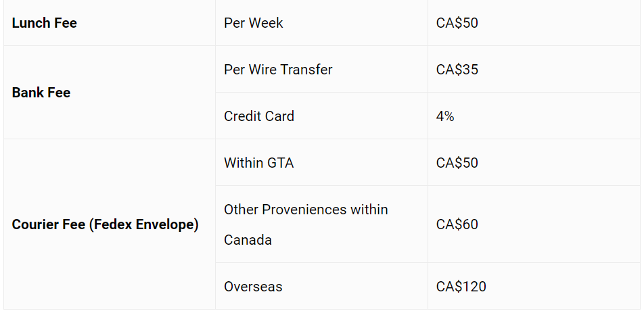Click the Lunch Fee row header

click(45, 23)
